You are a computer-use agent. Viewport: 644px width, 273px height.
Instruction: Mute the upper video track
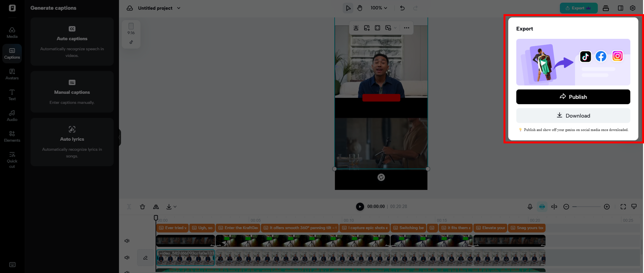click(x=127, y=241)
